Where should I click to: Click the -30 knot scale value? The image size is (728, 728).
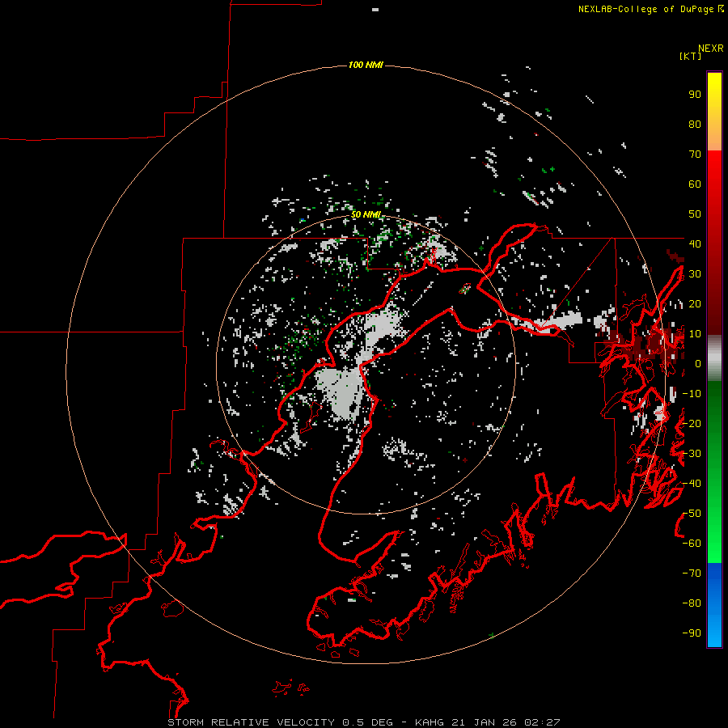[x=692, y=454]
